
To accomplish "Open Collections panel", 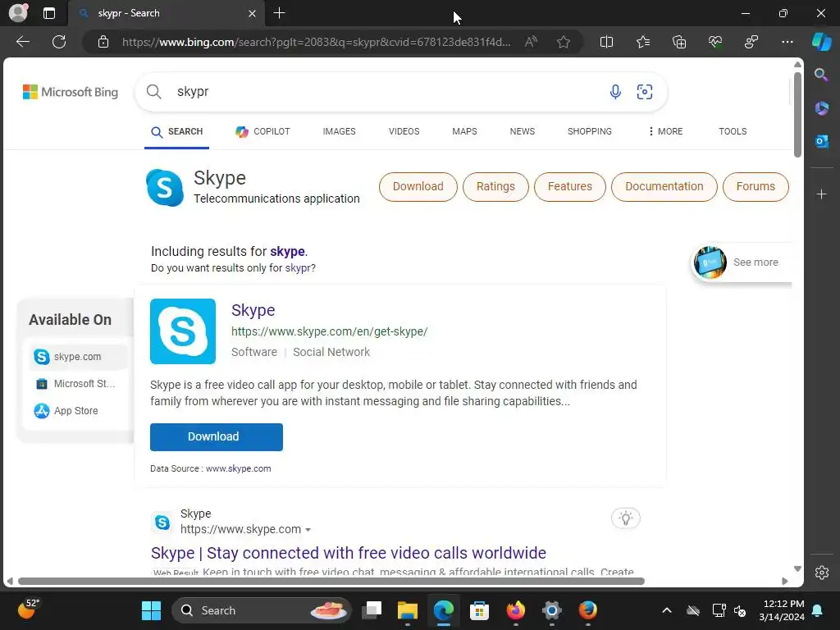I will click(678, 42).
